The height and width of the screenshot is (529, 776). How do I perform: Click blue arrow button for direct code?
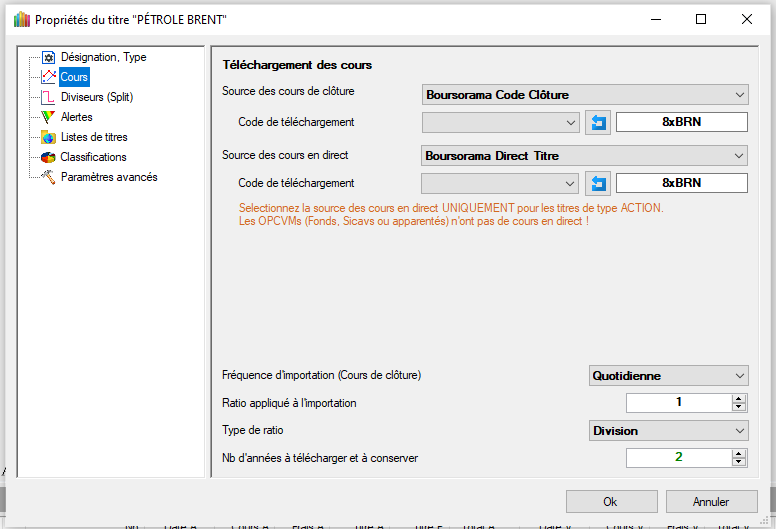click(598, 183)
